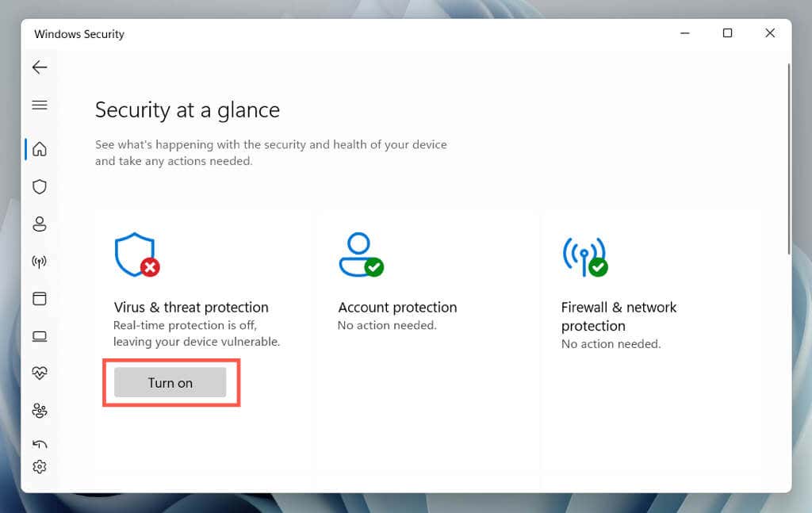Open Device performance & health heart icon
Screen dimensions: 812x513
[x=40, y=373]
